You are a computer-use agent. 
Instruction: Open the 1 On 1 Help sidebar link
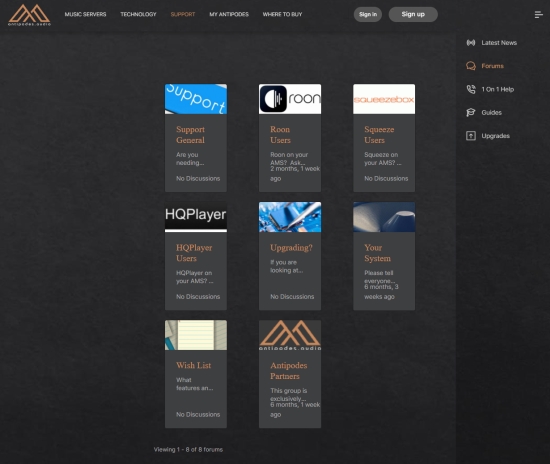pyautogui.click(x=497, y=89)
